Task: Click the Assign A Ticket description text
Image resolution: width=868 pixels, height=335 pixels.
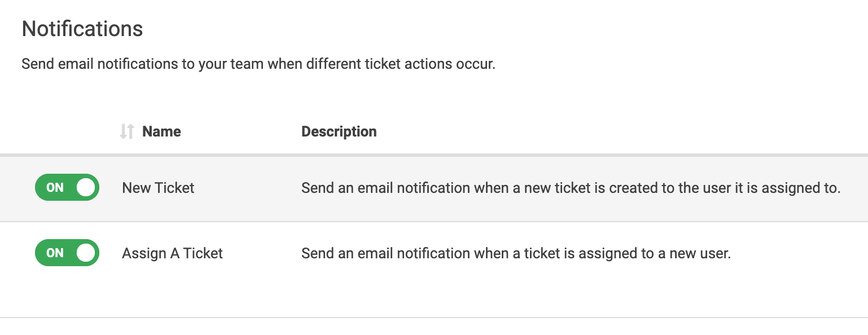Action: coord(516,254)
